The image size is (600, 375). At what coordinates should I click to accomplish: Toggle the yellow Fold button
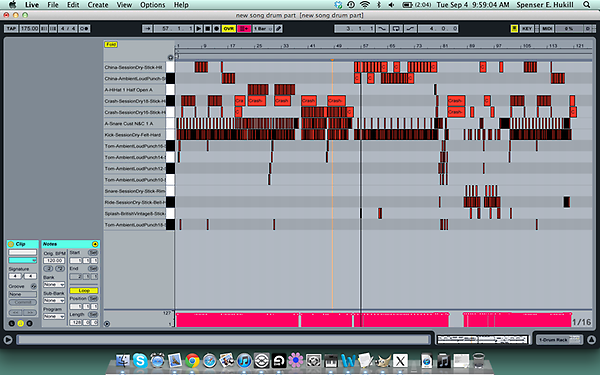(x=111, y=44)
